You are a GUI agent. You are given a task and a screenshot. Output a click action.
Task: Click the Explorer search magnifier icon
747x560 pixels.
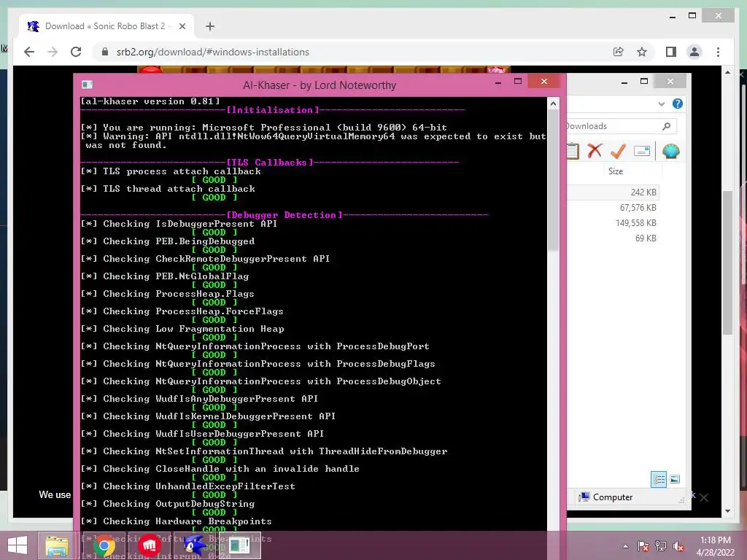coord(667,126)
